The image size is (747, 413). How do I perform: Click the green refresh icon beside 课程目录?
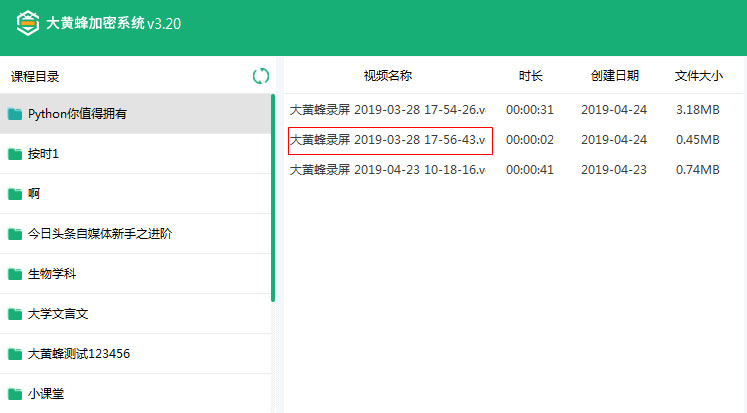click(260, 76)
